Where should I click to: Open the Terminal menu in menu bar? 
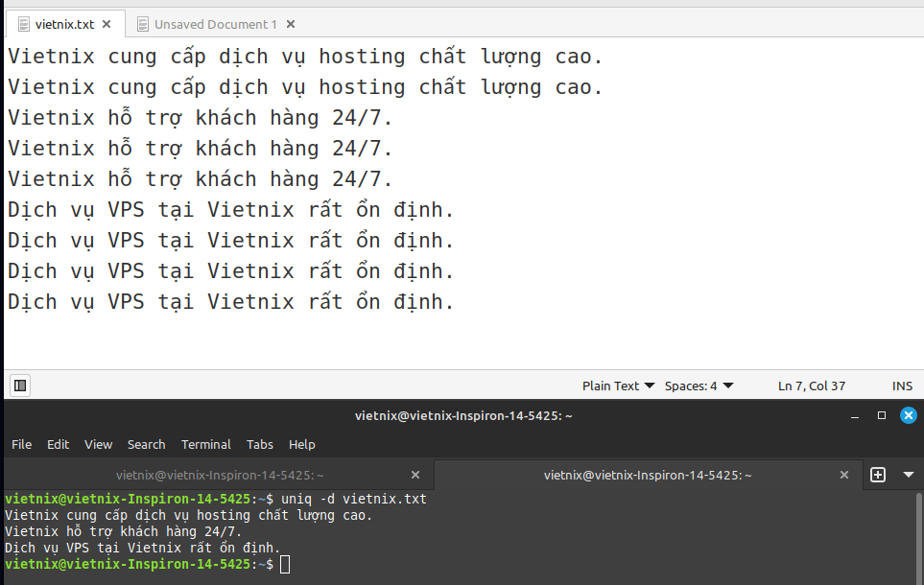click(x=205, y=444)
